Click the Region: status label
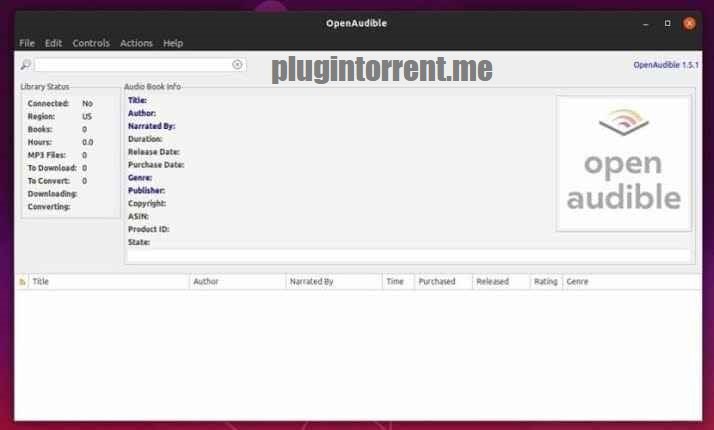 (x=41, y=117)
